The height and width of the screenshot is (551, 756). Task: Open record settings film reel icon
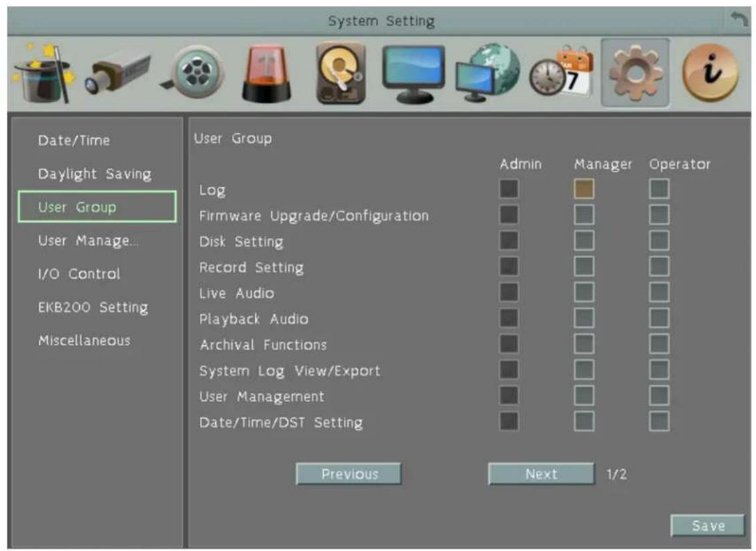pyautogui.click(x=194, y=72)
